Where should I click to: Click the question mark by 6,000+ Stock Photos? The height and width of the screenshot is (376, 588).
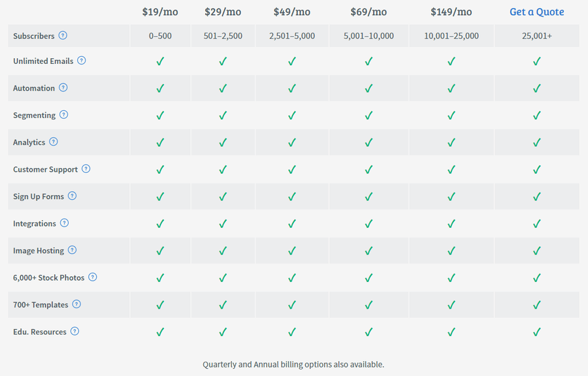click(x=93, y=277)
